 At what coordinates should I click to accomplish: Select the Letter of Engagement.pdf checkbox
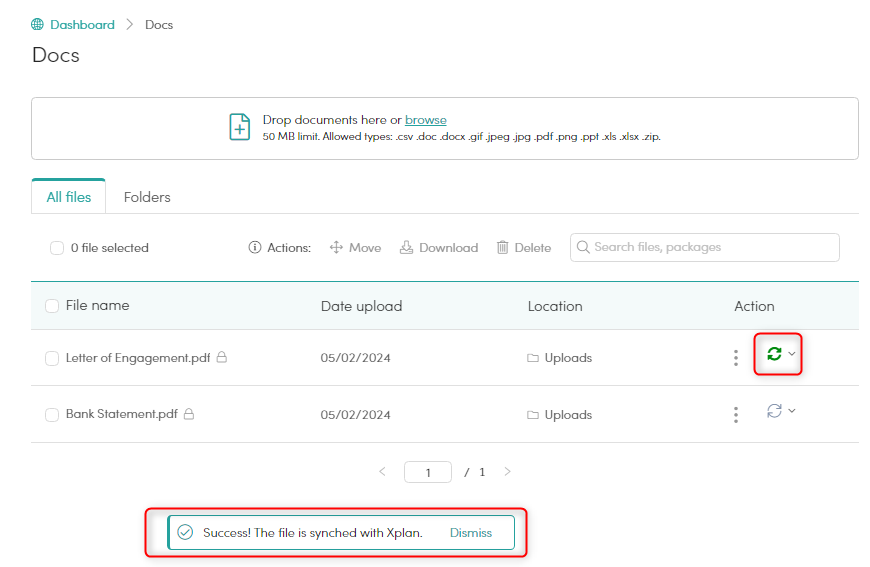(x=52, y=358)
